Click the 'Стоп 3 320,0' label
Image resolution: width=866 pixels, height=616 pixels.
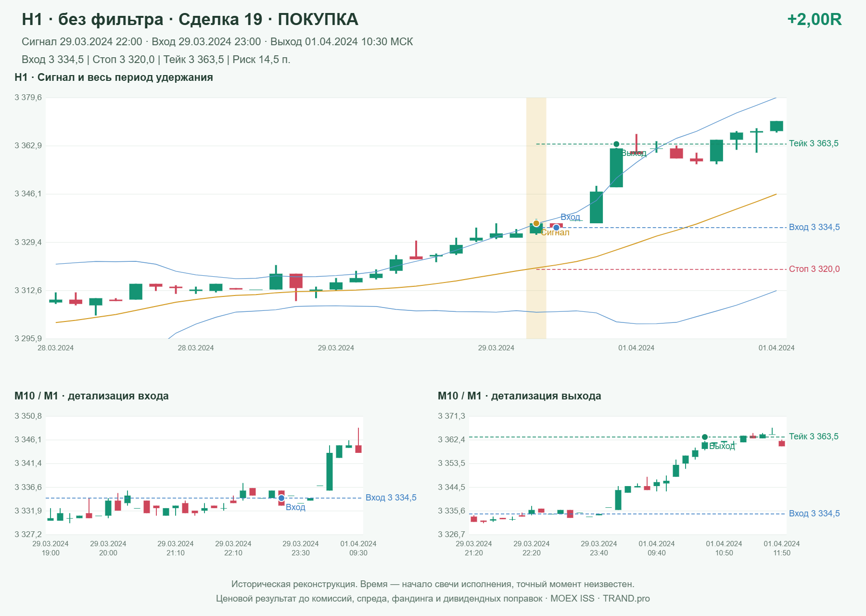814,269
